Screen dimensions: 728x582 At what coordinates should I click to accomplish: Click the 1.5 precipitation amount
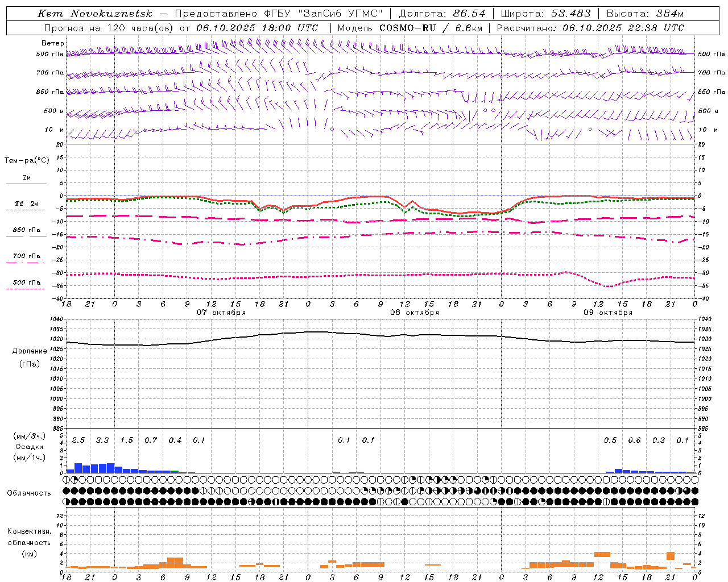pos(126,440)
